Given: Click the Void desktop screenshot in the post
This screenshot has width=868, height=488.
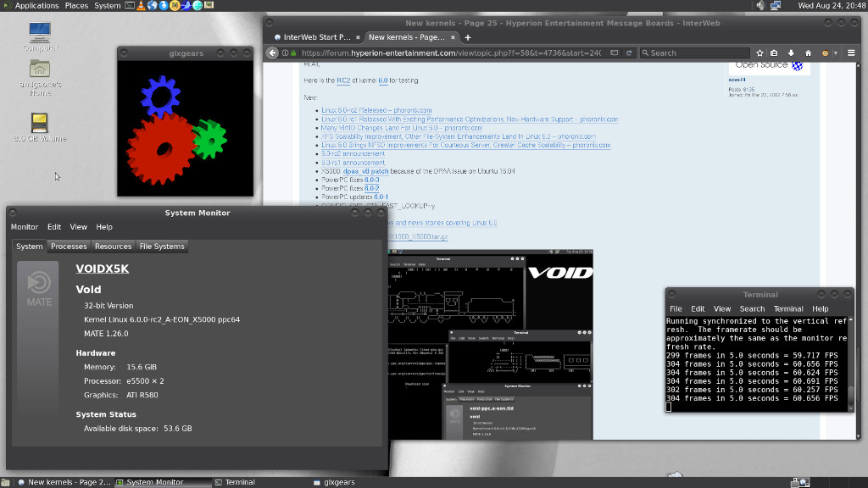Looking at the screenshot, I should pos(491,345).
